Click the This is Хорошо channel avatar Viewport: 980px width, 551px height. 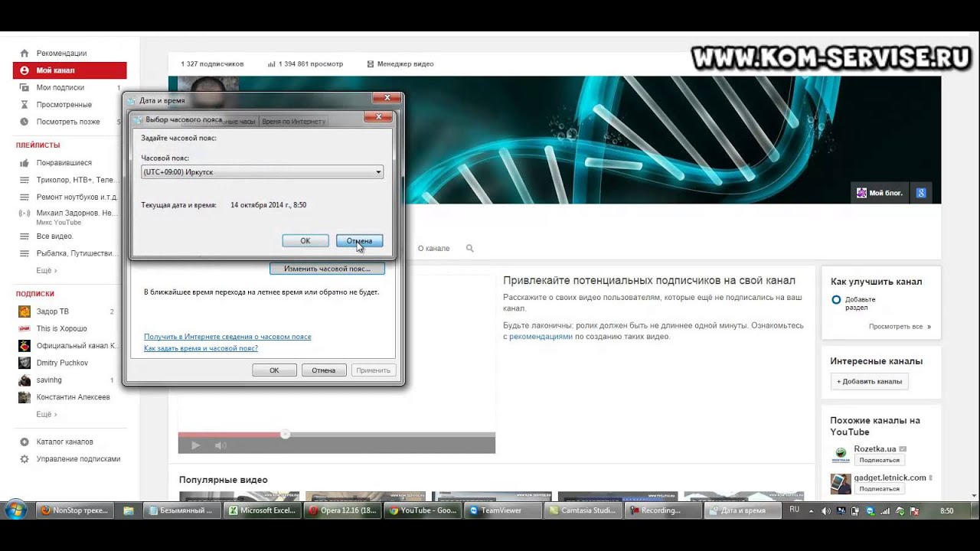[24, 328]
